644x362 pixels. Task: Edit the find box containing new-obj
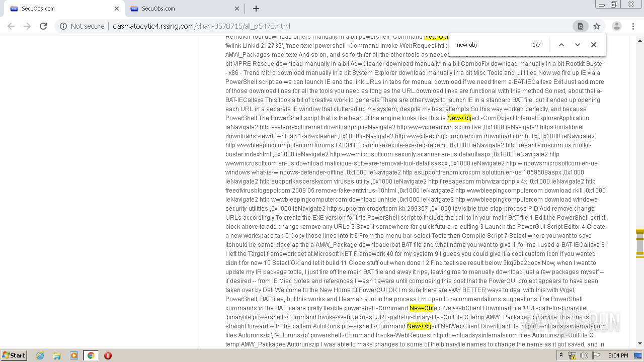pos(491,45)
